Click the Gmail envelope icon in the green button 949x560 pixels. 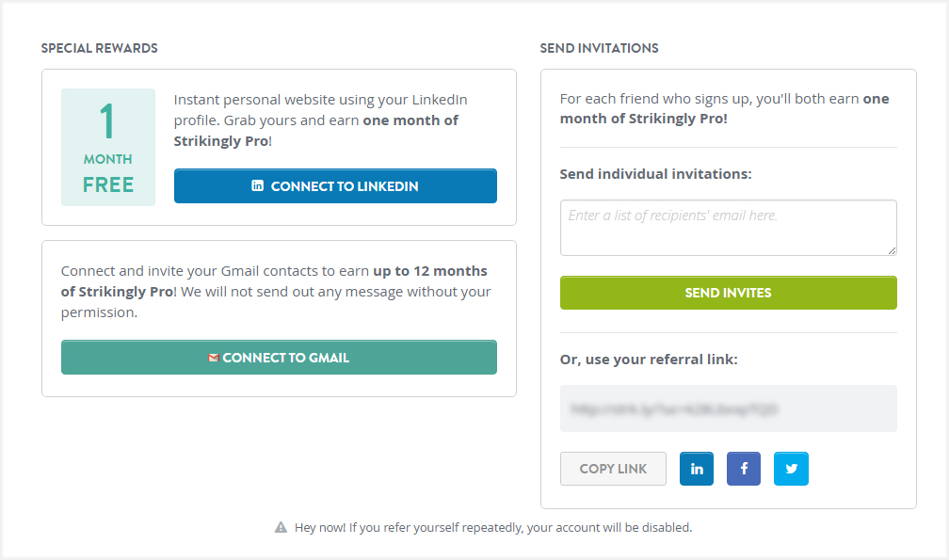pos(213,358)
